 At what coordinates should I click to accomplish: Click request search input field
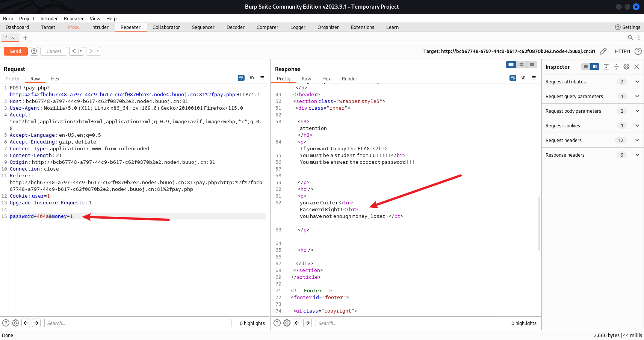click(138, 323)
